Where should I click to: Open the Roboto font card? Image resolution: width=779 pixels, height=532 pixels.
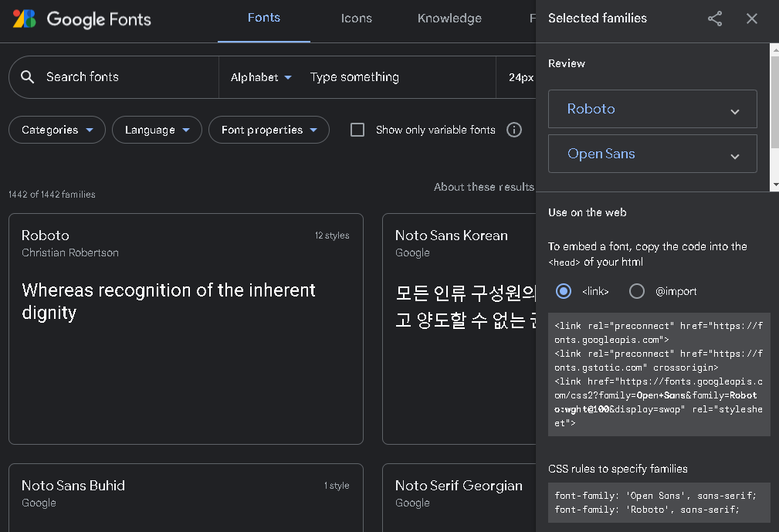(186, 329)
